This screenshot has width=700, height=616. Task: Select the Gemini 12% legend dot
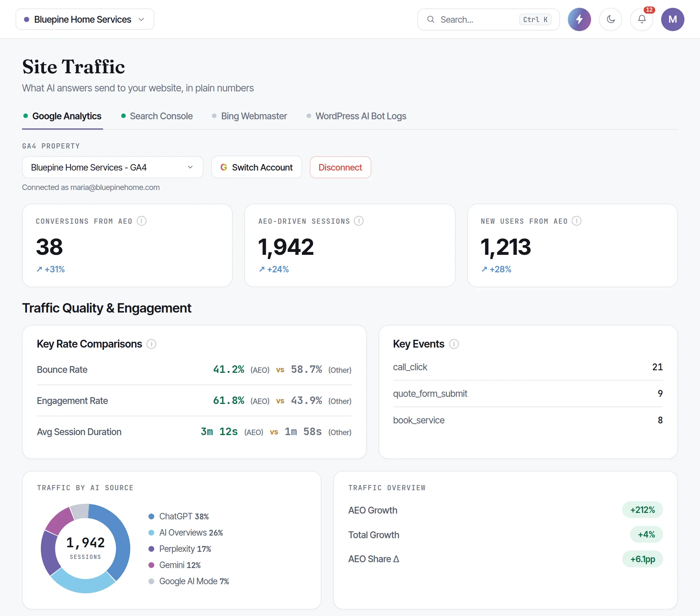coord(151,565)
